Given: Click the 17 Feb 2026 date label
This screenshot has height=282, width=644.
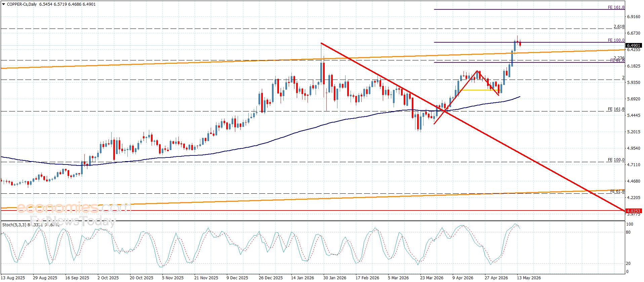Looking at the screenshot, I should [367, 278].
